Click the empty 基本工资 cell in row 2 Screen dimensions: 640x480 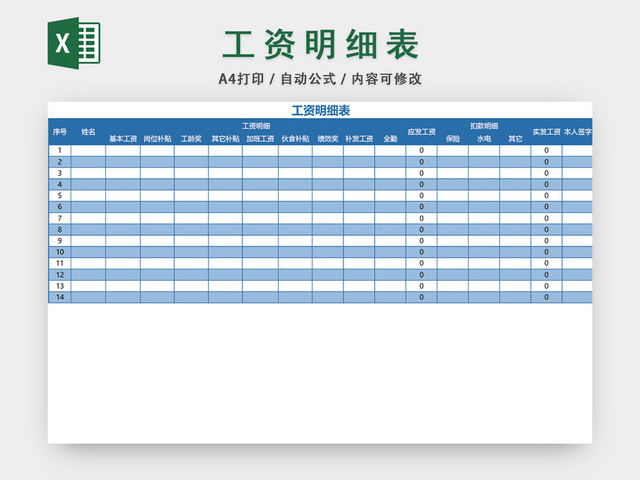coord(123,162)
